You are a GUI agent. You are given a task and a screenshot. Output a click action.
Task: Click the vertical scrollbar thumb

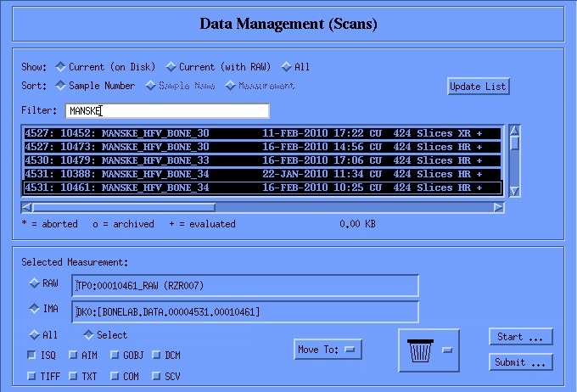(514, 143)
